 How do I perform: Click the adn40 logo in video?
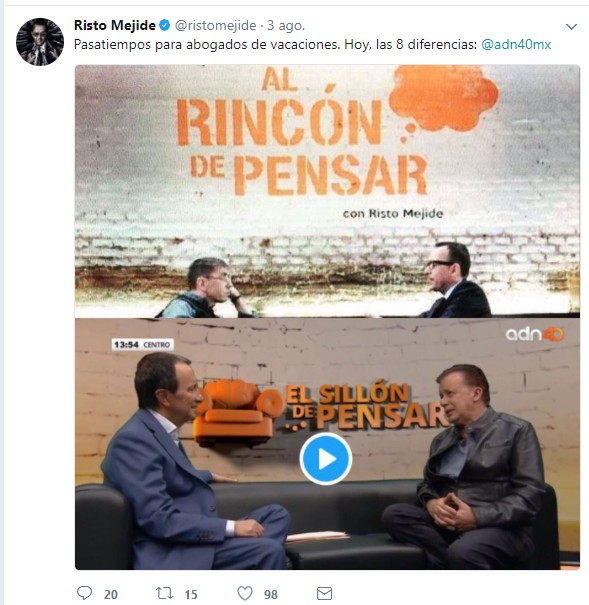tap(535, 334)
